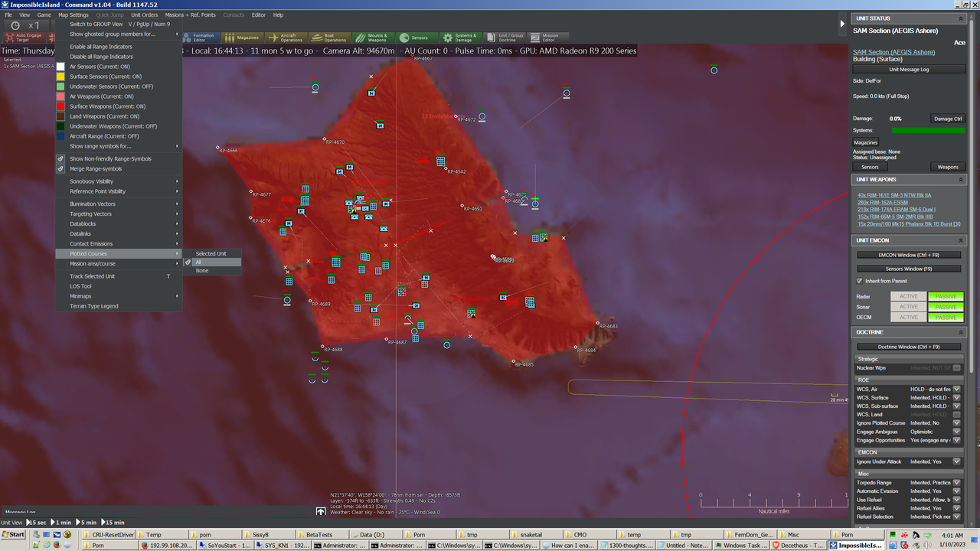Select plotted courses None option
Image resolution: width=980 pixels, height=551 pixels.
coord(201,270)
